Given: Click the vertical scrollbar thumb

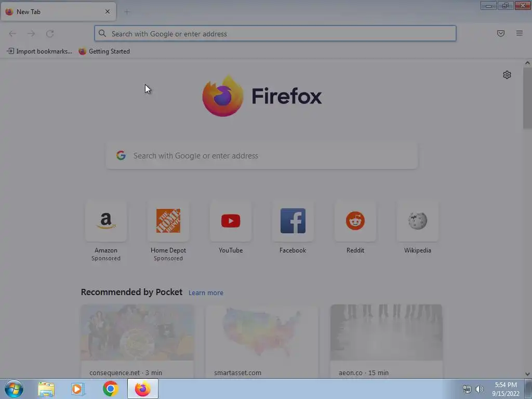Looking at the screenshot, I should (527, 98).
